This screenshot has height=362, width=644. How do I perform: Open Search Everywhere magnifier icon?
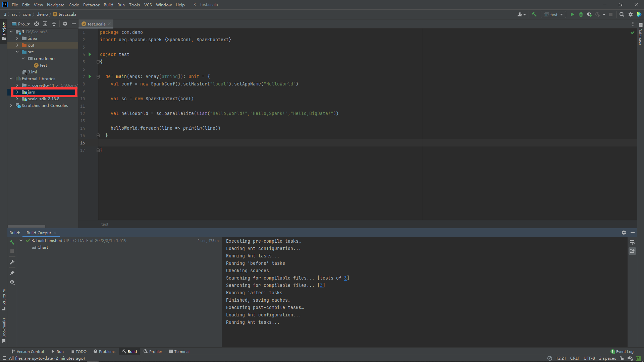tap(622, 14)
